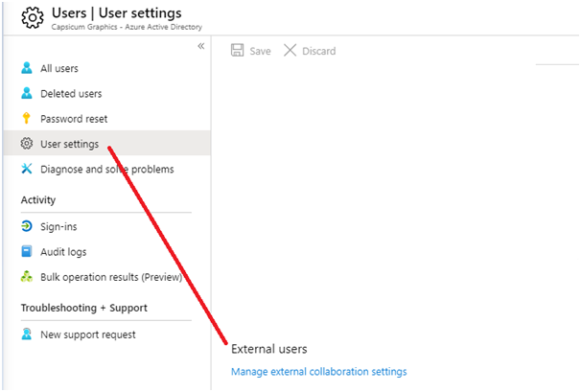Open the All users menu item

(x=59, y=69)
